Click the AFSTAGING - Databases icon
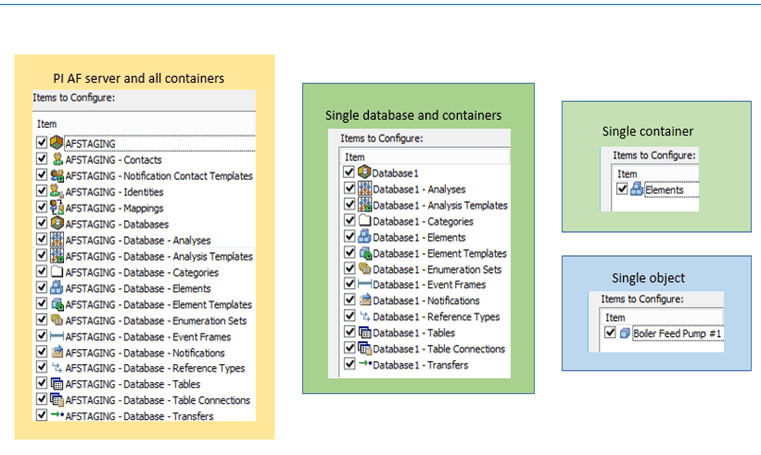761x455 pixels. pyautogui.click(x=57, y=223)
